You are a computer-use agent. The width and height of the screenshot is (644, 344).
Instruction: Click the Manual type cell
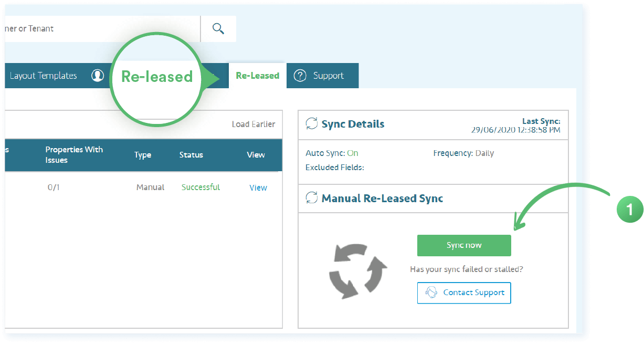(150, 187)
